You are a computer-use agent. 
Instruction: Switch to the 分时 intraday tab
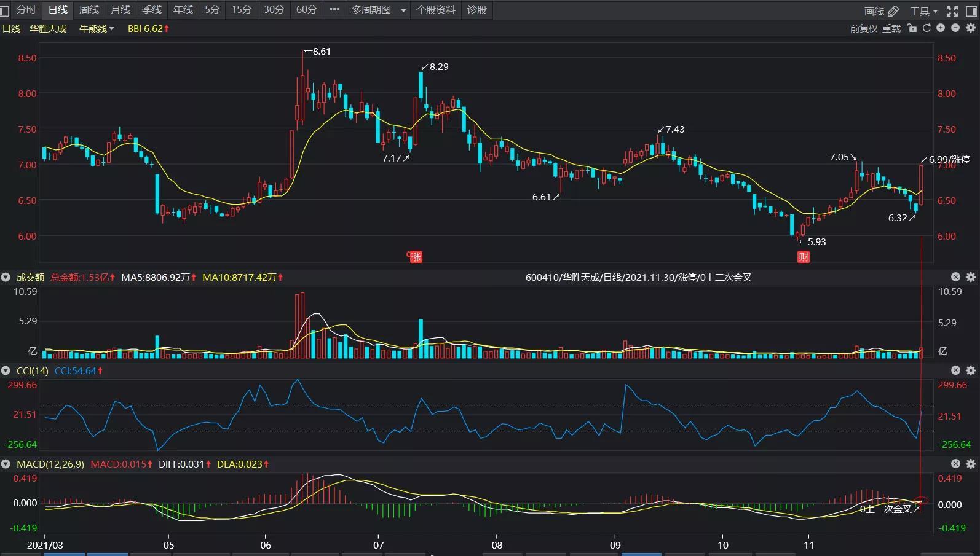(26, 10)
